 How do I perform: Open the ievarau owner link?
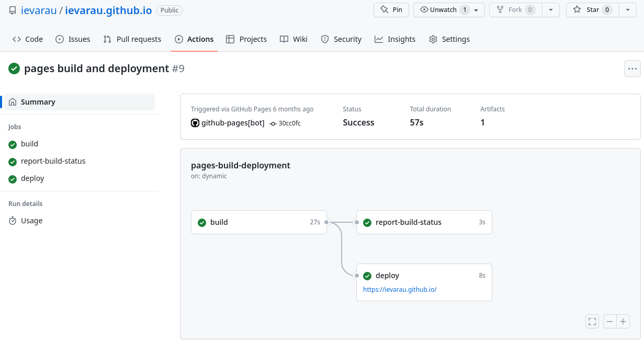[39, 10]
